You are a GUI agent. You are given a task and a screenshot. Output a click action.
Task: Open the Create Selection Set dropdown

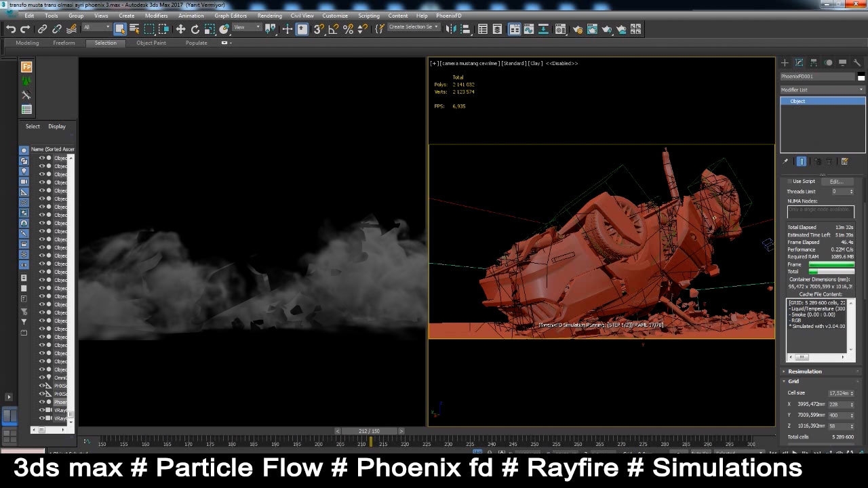pyautogui.click(x=413, y=27)
